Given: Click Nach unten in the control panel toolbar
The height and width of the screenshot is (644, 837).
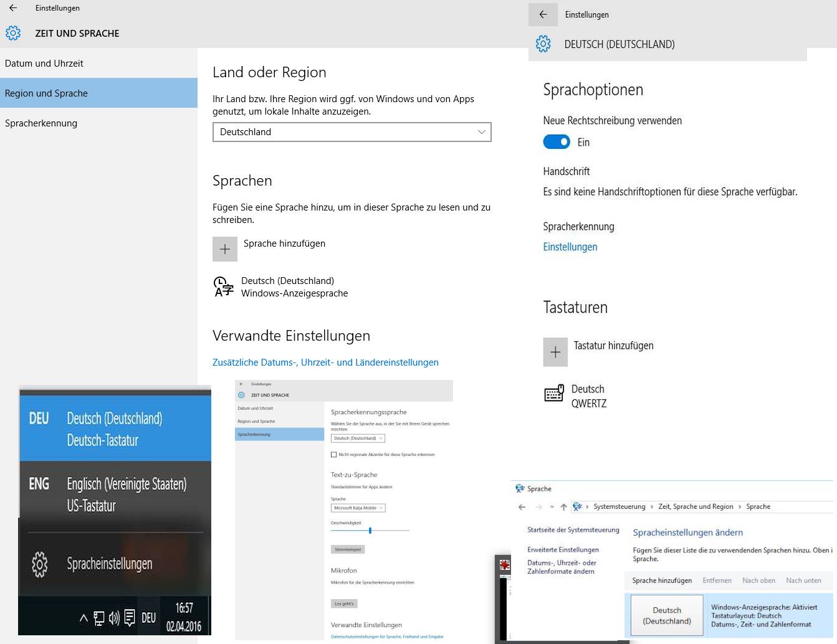Looking at the screenshot, I should [803, 580].
